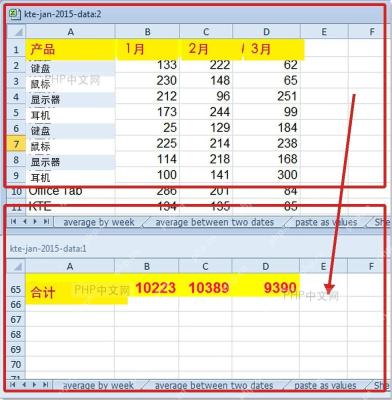Select column E header in lower window

tap(323, 266)
